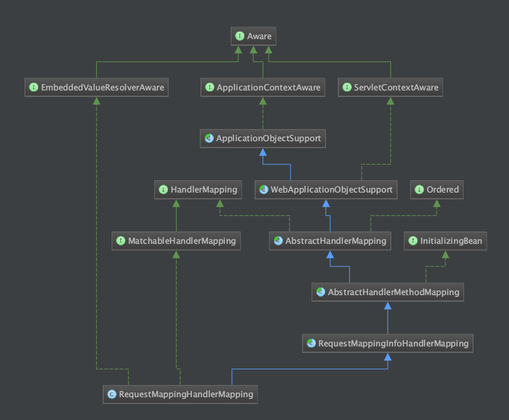Click the HandlerMapping interface icon

163,190
